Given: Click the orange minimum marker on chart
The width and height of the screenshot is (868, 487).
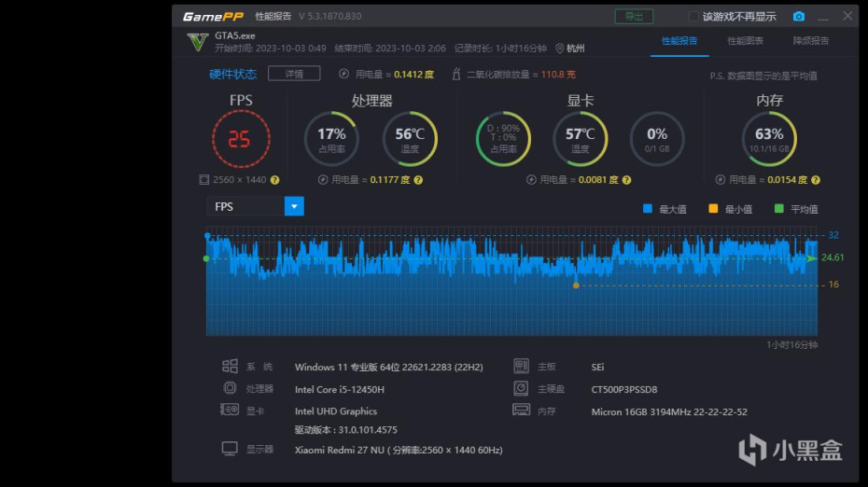Looking at the screenshot, I should [x=576, y=285].
